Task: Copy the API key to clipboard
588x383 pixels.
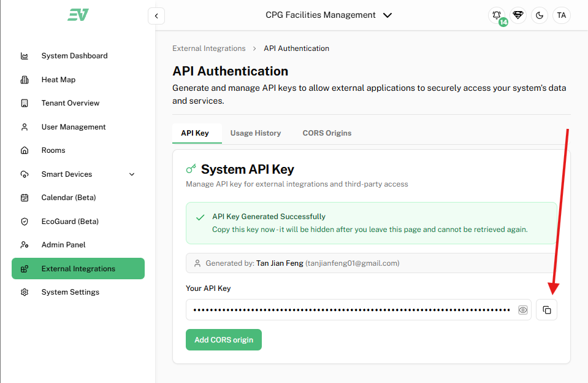Action: pyautogui.click(x=546, y=310)
